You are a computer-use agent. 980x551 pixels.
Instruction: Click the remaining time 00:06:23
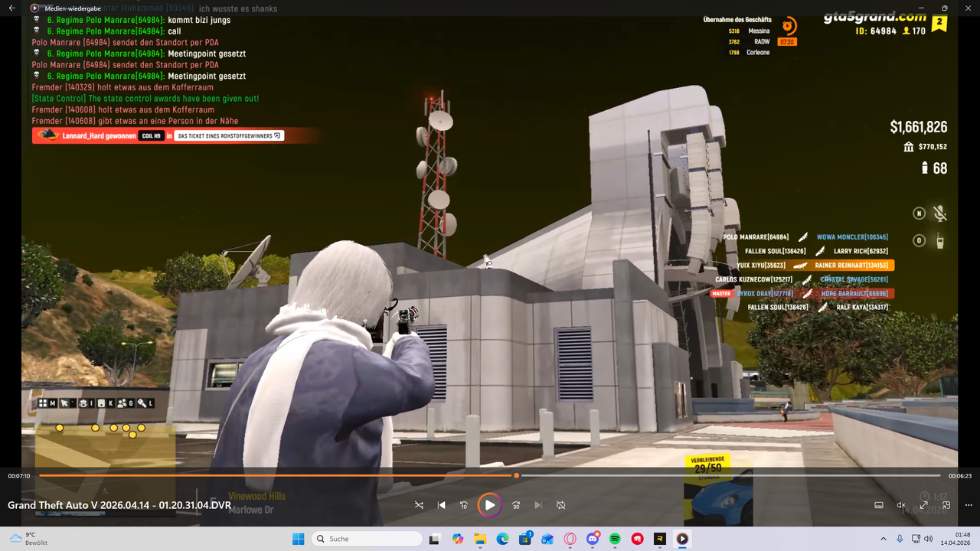[960, 476]
